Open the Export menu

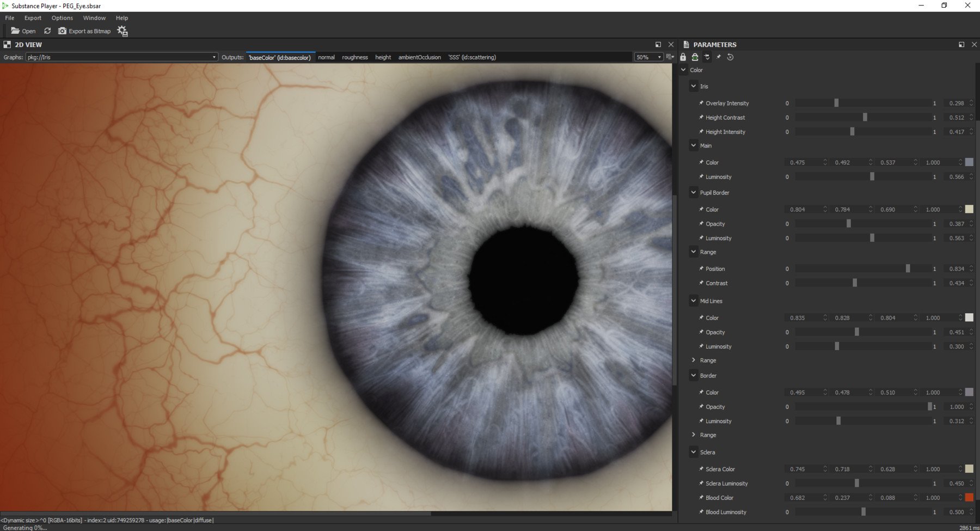coord(33,18)
